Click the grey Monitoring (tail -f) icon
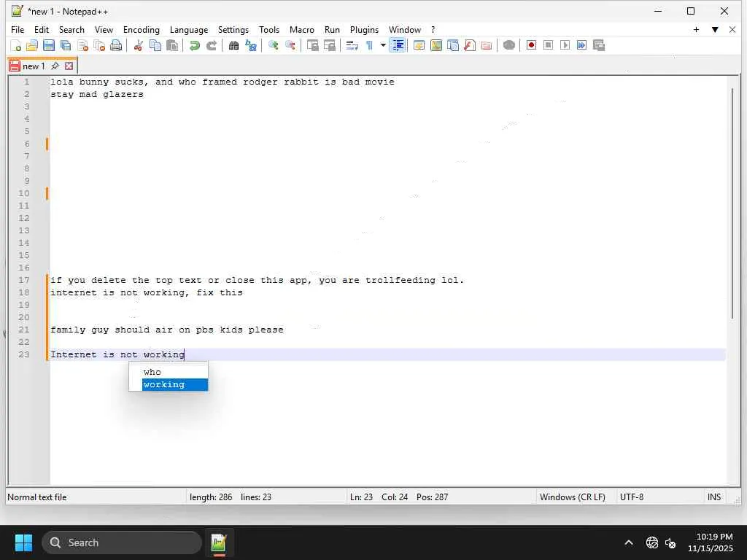This screenshot has height=560, width=747. pyautogui.click(x=508, y=45)
